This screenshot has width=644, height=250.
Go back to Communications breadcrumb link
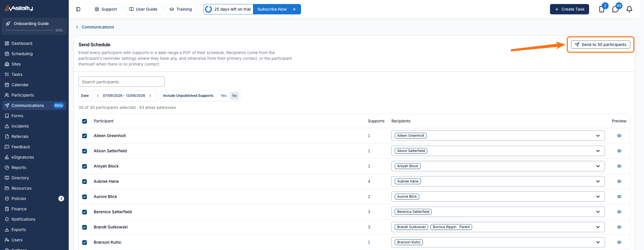coord(98,27)
